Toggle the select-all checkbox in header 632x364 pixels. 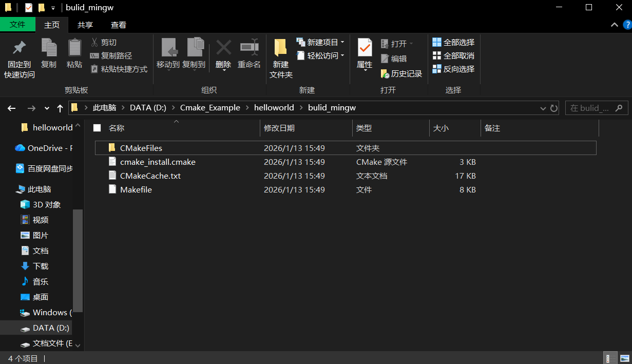click(x=97, y=128)
